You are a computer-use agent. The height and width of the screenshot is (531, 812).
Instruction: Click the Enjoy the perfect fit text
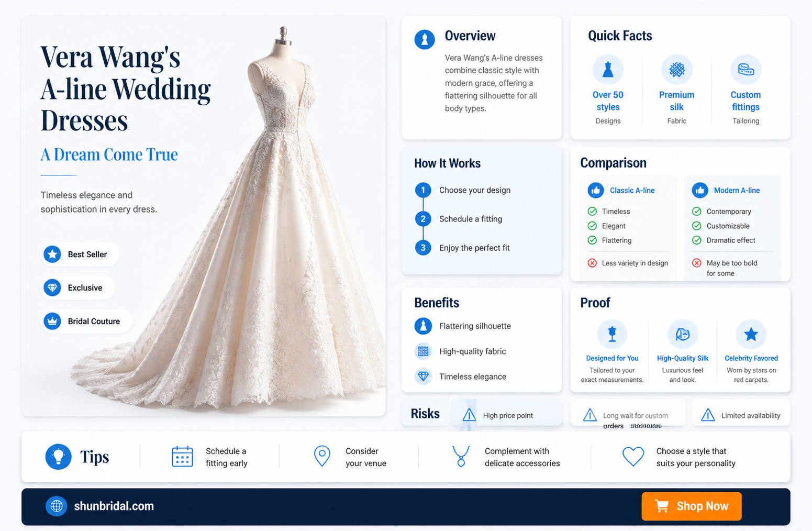pyautogui.click(x=474, y=248)
